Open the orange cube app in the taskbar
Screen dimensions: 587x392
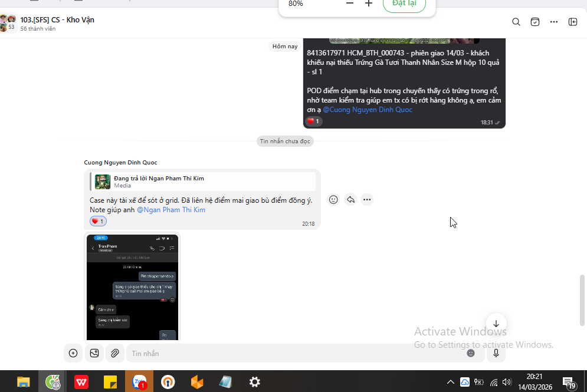(x=197, y=382)
